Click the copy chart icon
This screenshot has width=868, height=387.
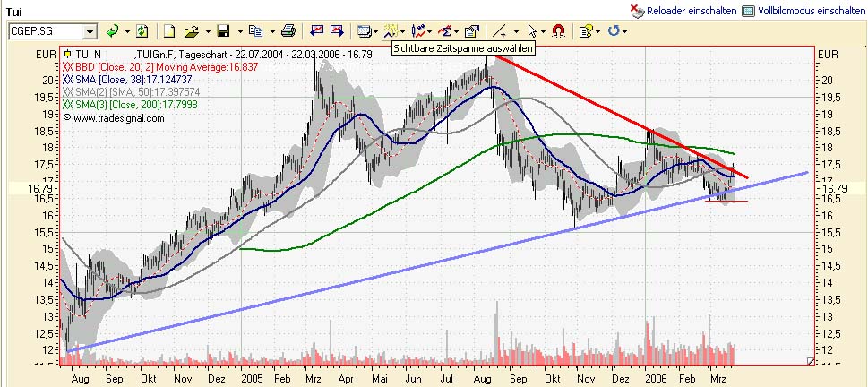pos(255,31)
